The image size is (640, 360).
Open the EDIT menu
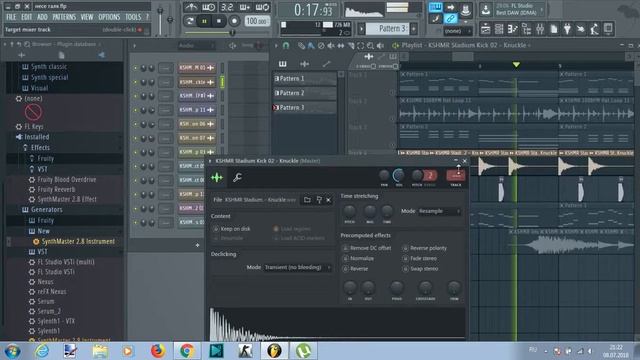[27, 17]
